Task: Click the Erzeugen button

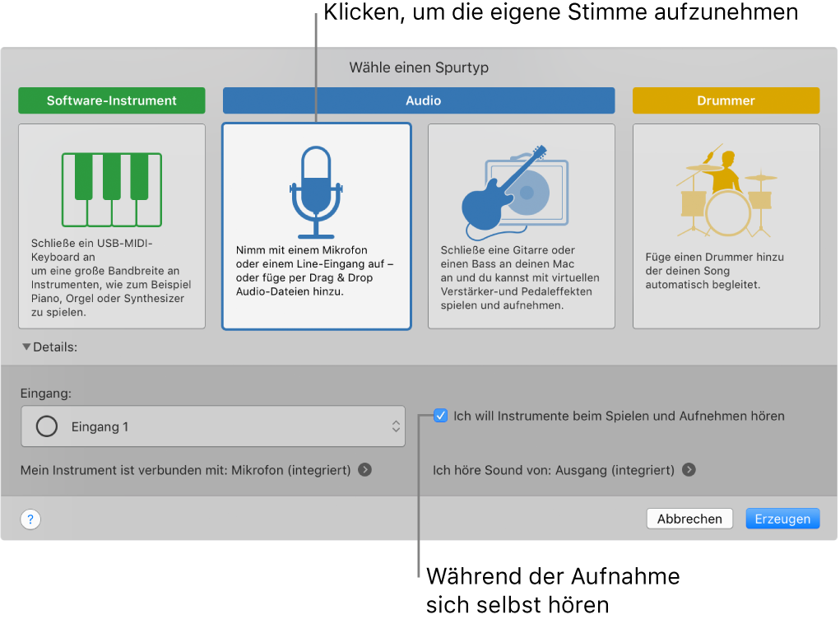Action: click(x=782, y=518)
